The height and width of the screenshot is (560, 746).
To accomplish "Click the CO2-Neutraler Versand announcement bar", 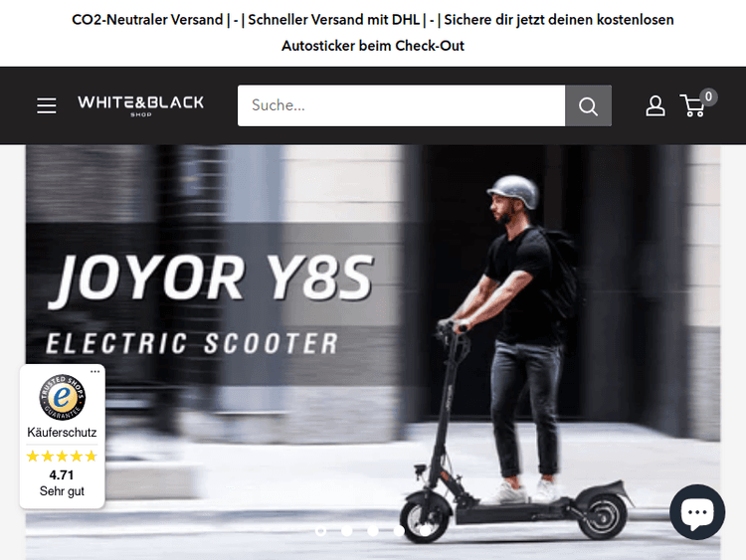I will pyautogui.click(x=373, y=33).
